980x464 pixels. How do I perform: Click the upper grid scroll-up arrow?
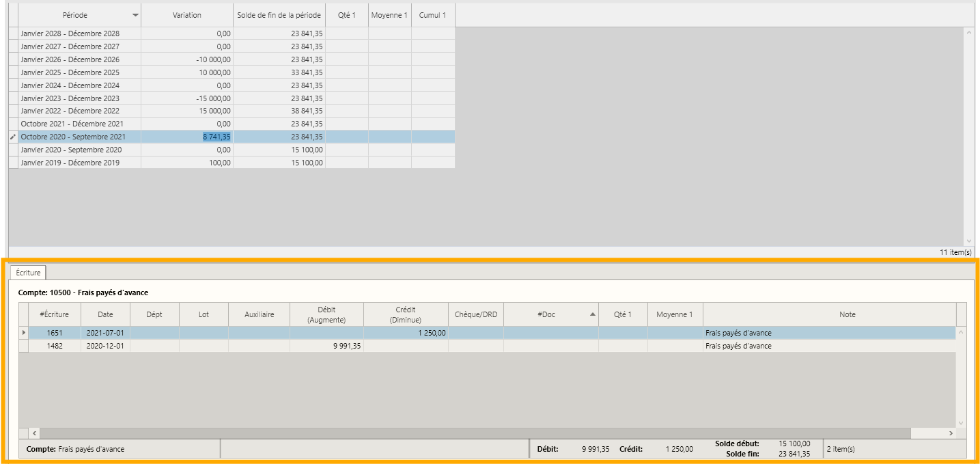968,32
